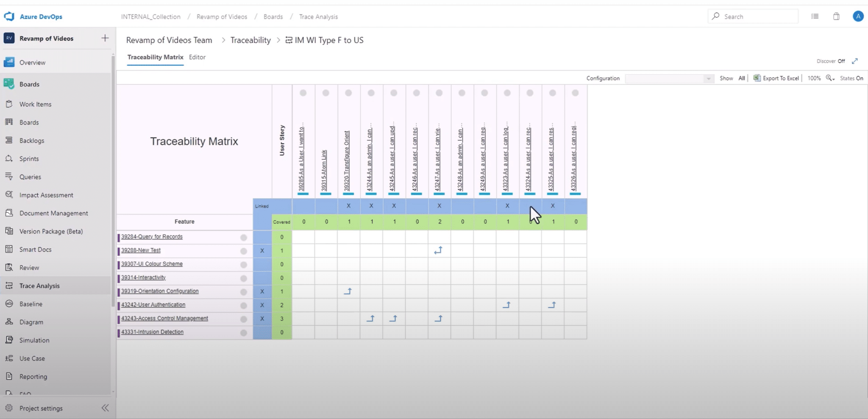Image resolution: width=868 pixels, height=419 pixels.
Task: Open the Impact Assessment sidebar icon
Action: click(9, 195)
